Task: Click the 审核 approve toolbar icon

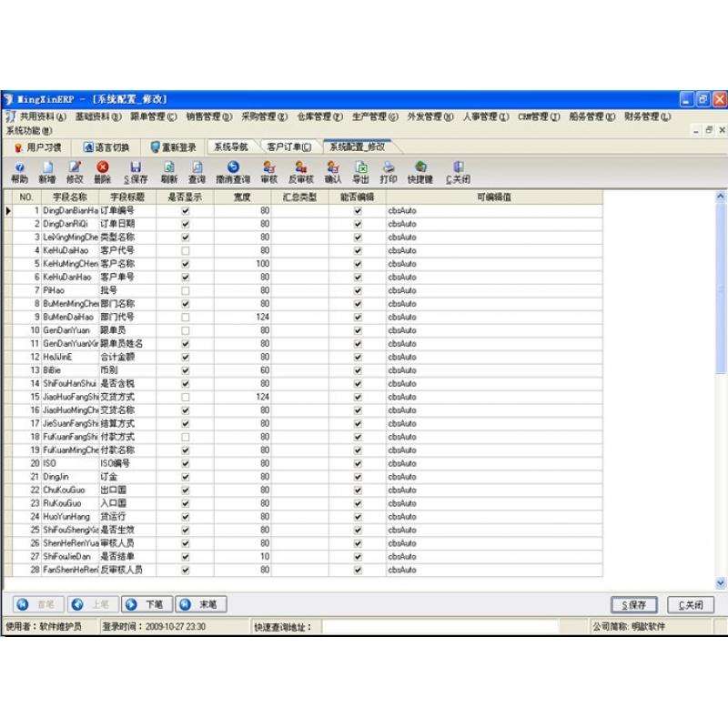Action: click(x=268, y=172)
